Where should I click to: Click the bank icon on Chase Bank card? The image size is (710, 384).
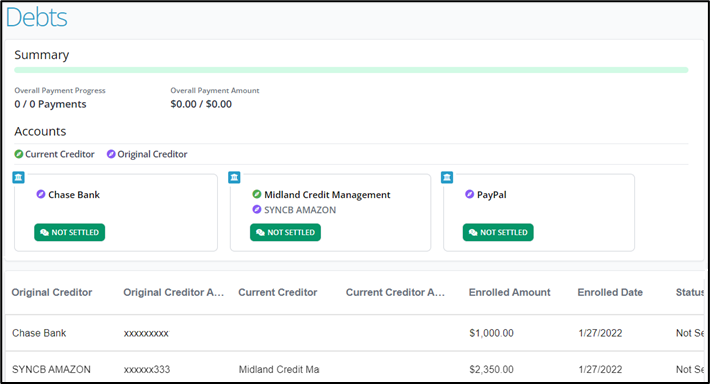(x=19, y=177)
